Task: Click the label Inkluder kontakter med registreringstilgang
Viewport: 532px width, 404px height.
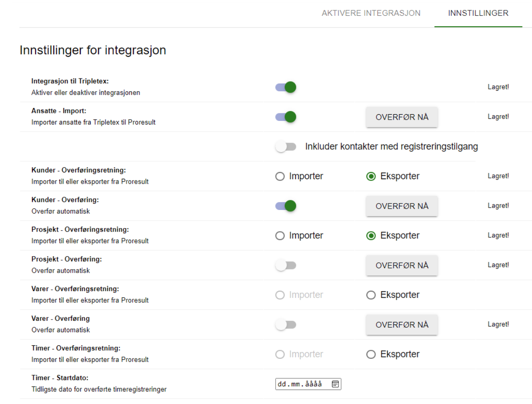Action: pyautogui.click(x=391, y=147)
